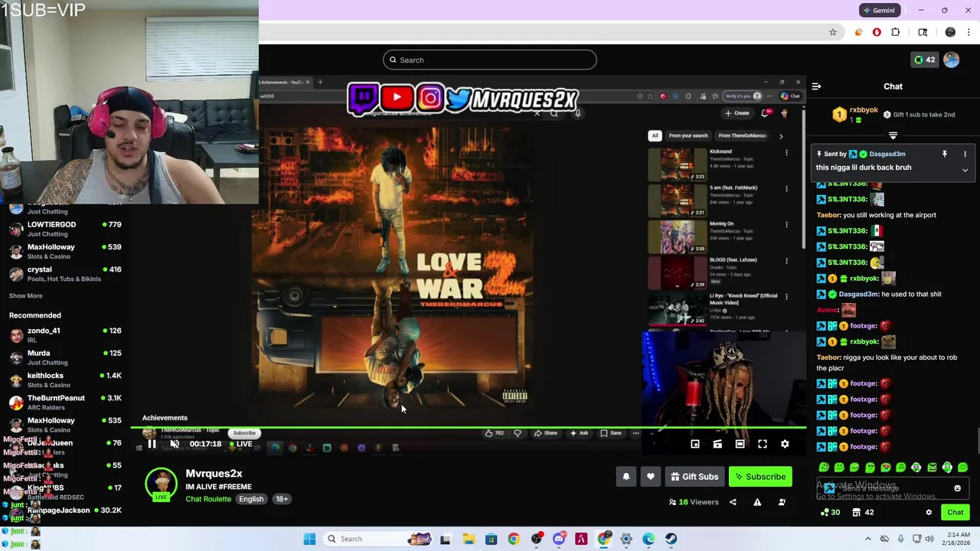The image size is (980, 551).
Task: Unpin the pinned chat message
Action: 944,154
